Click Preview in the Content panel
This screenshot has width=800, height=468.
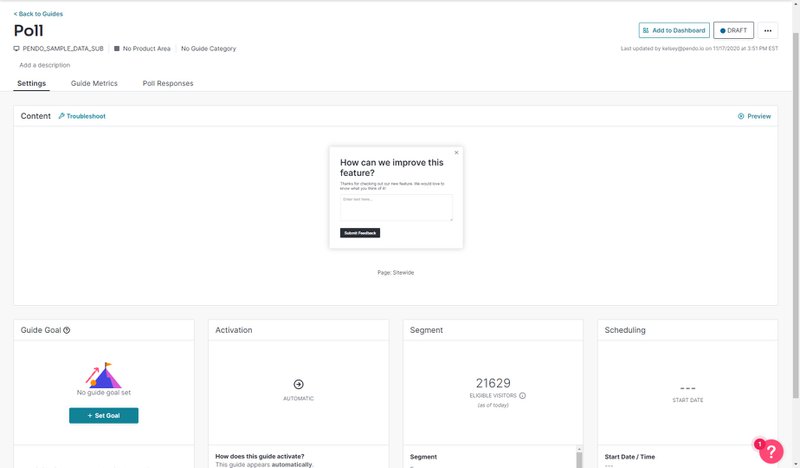754,116
